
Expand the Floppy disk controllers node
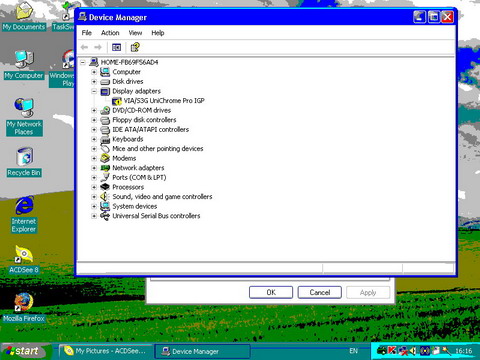[94, 120]
